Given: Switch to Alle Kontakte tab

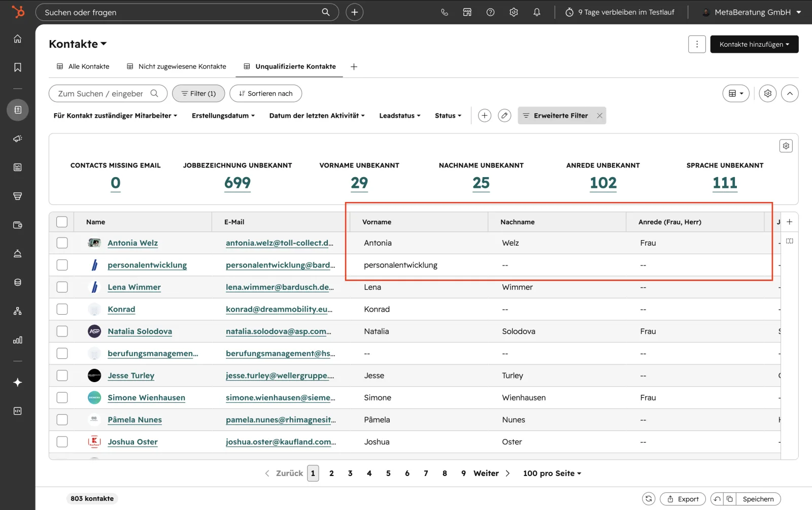Looking at the screenshot, I should pos(83,66).
